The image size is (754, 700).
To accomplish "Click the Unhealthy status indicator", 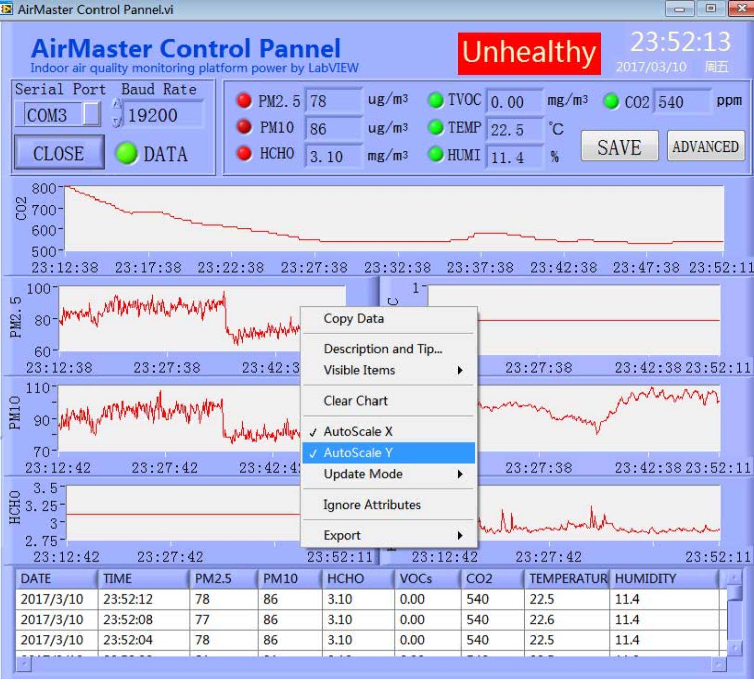I will [x=529, y=53].
